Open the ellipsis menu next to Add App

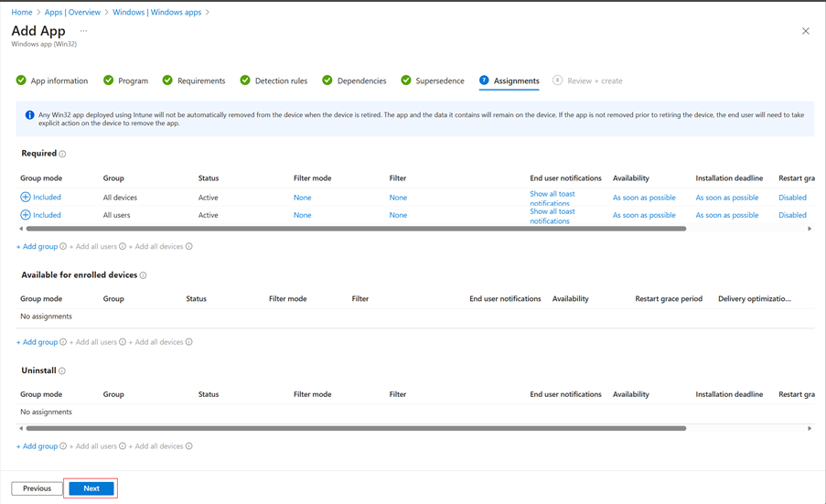83,31
